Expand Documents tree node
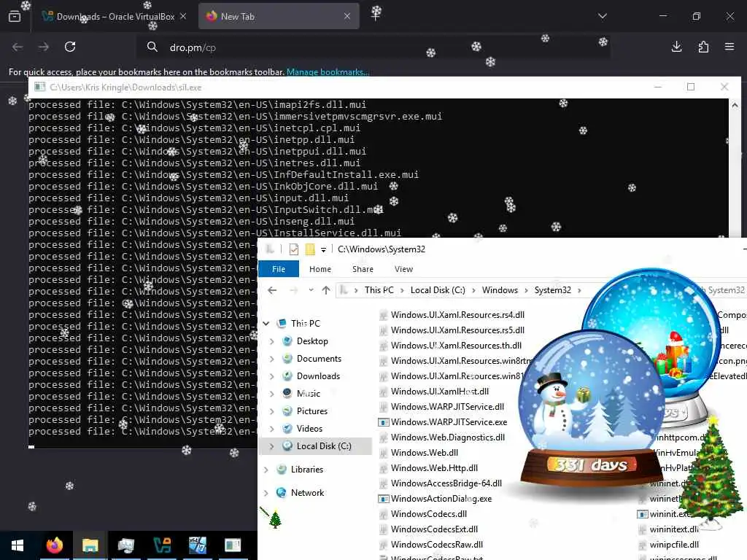 (x=271, y=359)
